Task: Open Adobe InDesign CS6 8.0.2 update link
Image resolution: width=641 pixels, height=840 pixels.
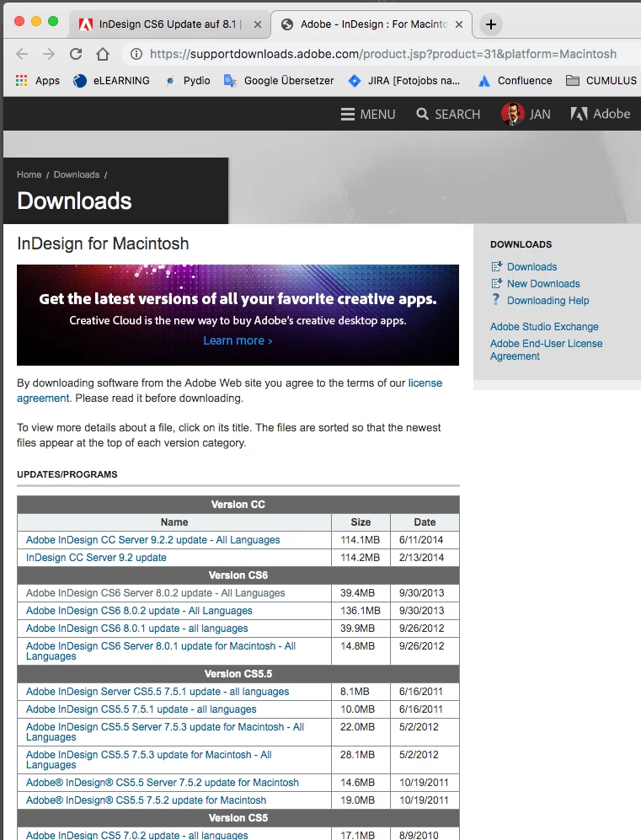Action: (139, 611)
